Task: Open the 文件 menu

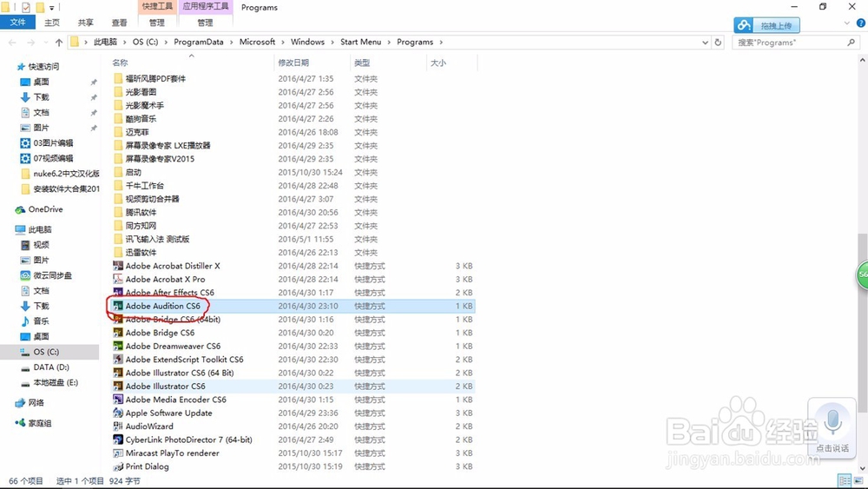Action: point(17,23)
